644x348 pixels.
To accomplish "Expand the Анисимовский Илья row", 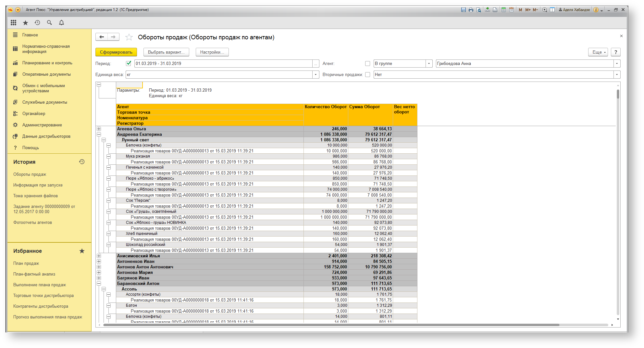I will (x=99, y=256).
